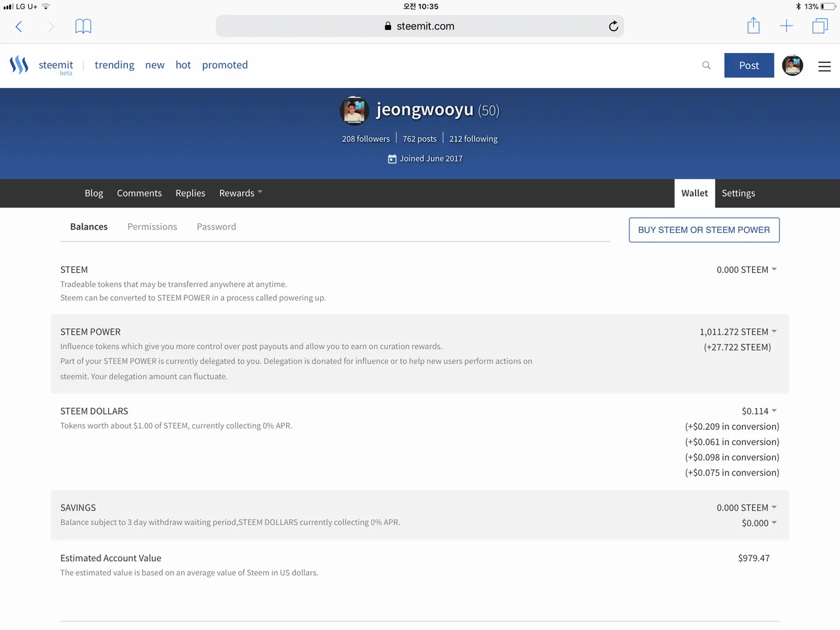Click the +$0.098 in conversion entry
The width and height of the screenshot is (840, 630).
click(732, 457)
